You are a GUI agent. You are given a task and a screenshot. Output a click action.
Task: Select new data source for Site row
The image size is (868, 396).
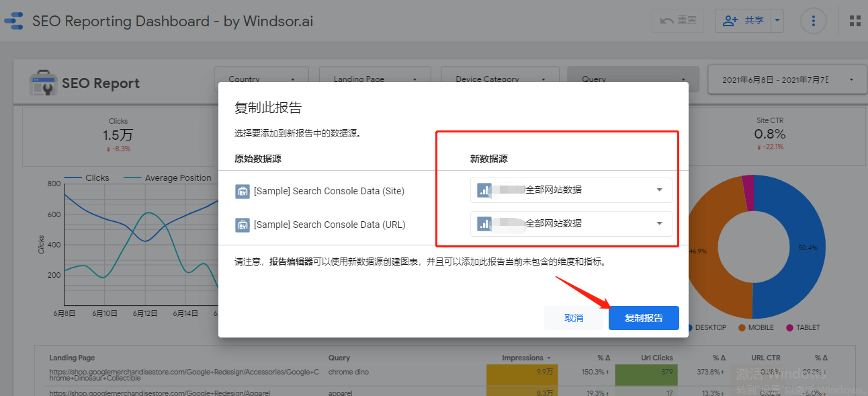coord(571,190)
